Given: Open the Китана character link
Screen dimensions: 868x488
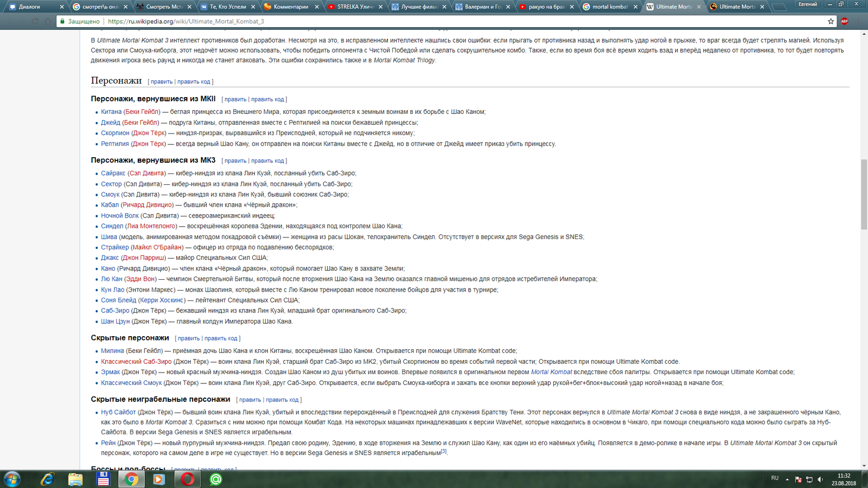Looking at the screenshot, I should [111, 112].
